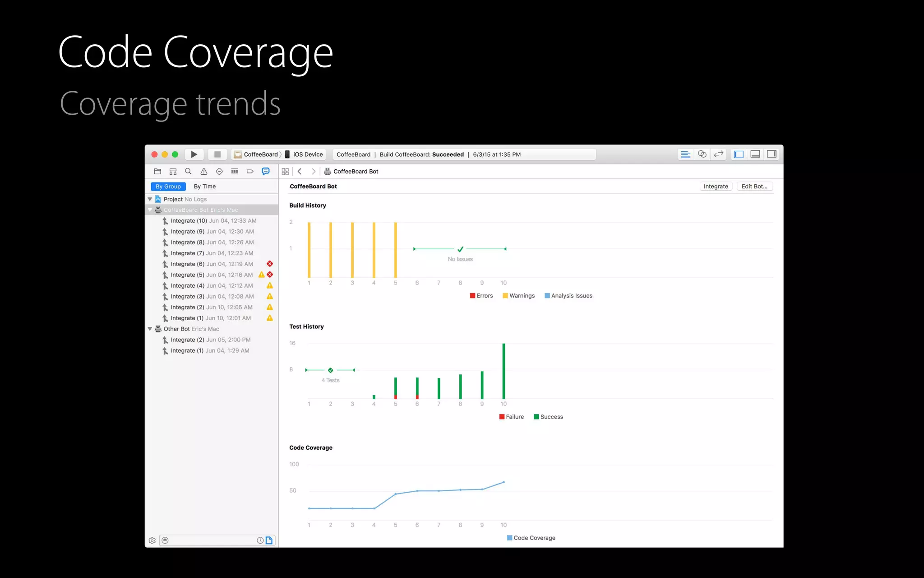Go back in editor history
This screenshot has width=924, height=578.
click(x=300, y=172)
